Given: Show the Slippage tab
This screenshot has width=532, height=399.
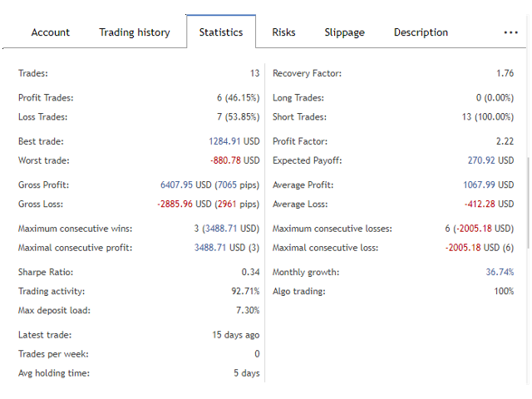Looking at the screenshot, I should (x=344, y=32).
